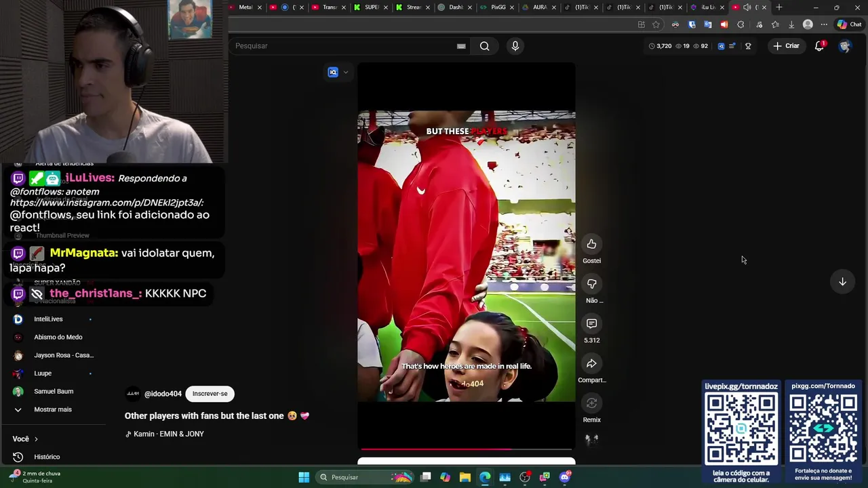868x488 pixels.
Task: Pause the shorts video player
Action: click(467, 256)
